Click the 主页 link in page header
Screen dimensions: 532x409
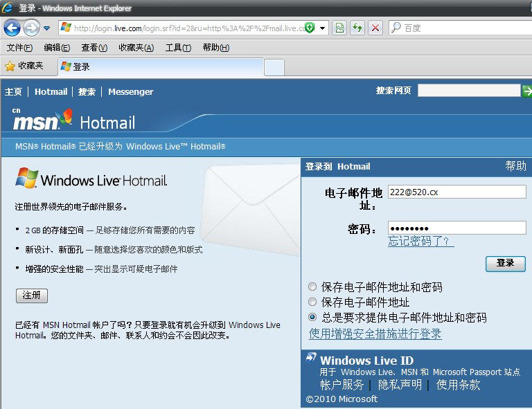[x=13, y=92]
